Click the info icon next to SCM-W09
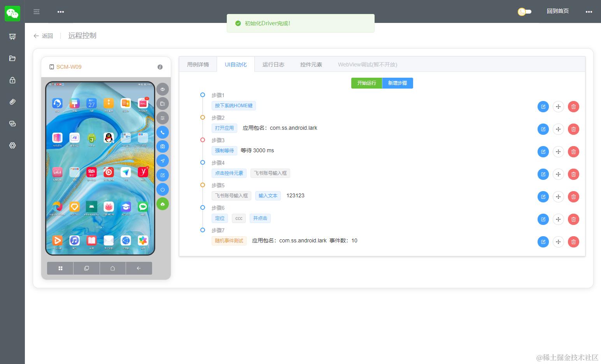 click(x=160, y=67)
